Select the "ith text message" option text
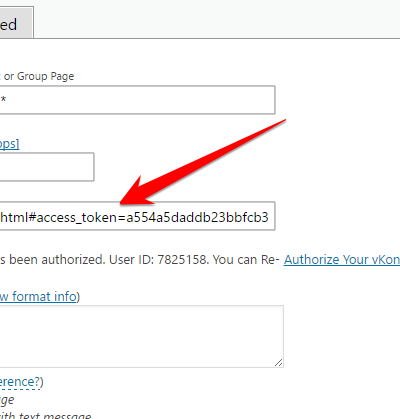 [46, 415]
